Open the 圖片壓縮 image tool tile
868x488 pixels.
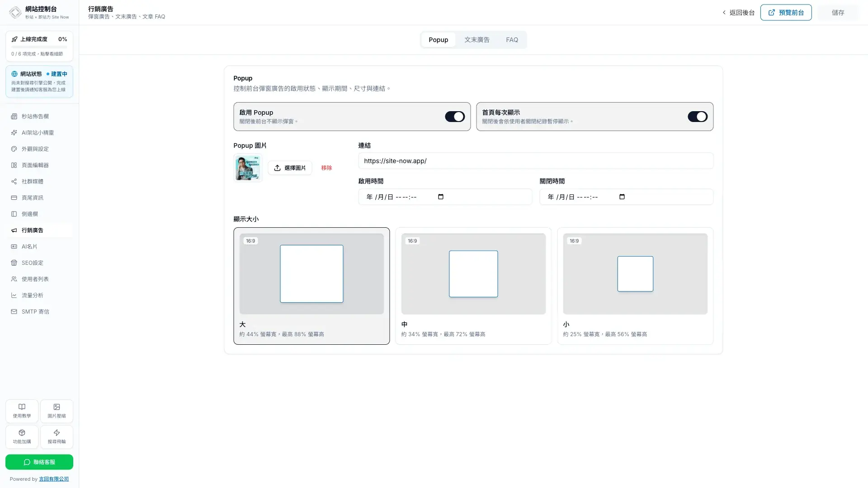57,411
